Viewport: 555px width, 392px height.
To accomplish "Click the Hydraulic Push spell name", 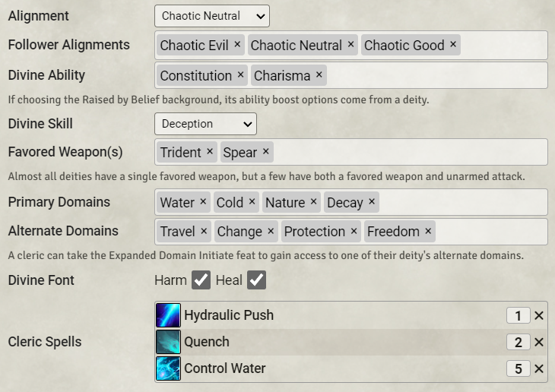I will (229, 315).
